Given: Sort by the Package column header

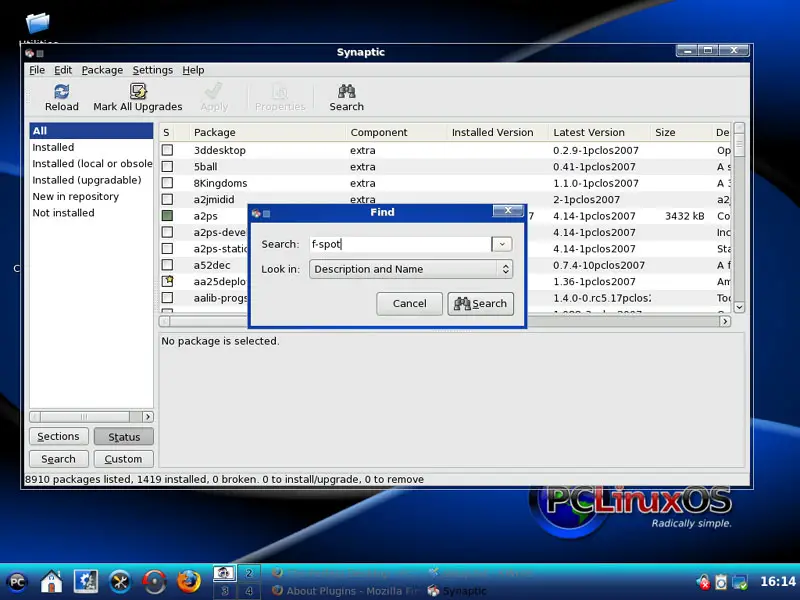Looking at the screenshot, I should [x=267, y=132].
